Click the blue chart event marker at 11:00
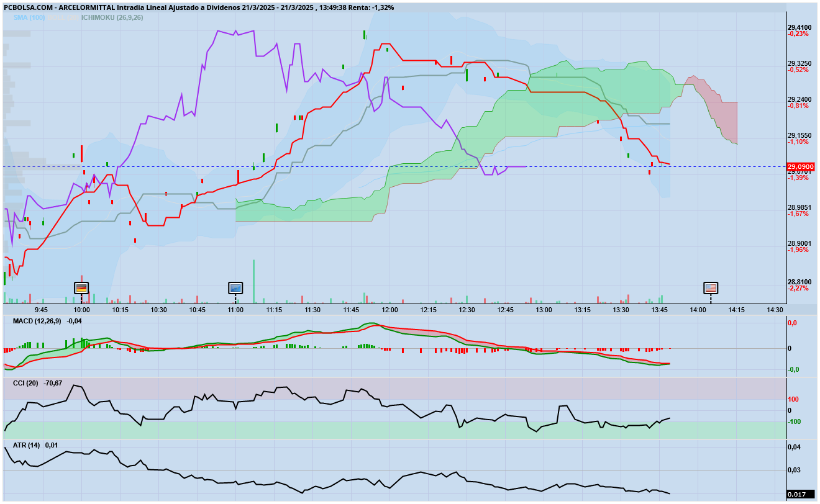820x504 pixels. [x=235, y=287]
